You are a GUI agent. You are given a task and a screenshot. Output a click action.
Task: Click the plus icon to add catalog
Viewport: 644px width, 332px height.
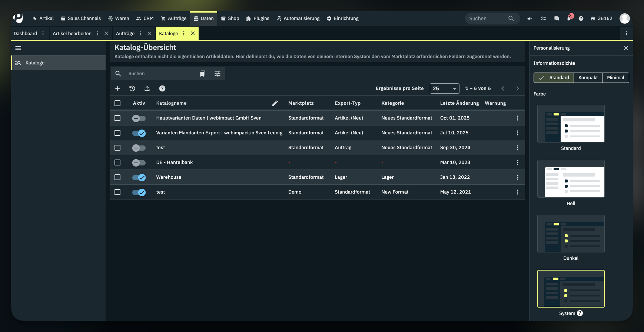(117, 88)
